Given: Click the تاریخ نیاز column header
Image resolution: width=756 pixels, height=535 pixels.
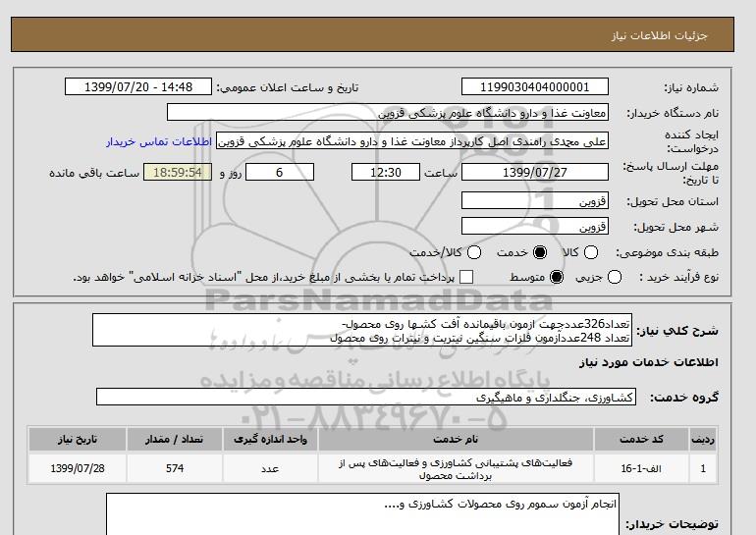Looking at the screenshot, I should click(x=78, y=439).
